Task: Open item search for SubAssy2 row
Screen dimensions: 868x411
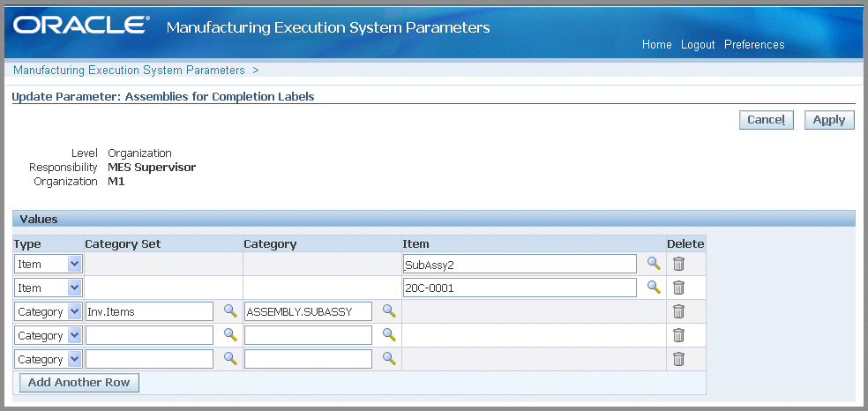Action: [655, 264]
